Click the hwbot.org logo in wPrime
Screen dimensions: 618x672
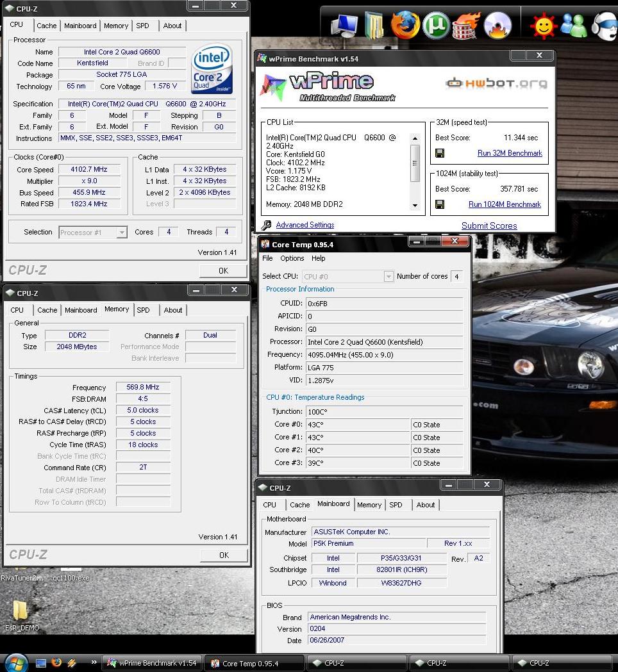(496, 83)
